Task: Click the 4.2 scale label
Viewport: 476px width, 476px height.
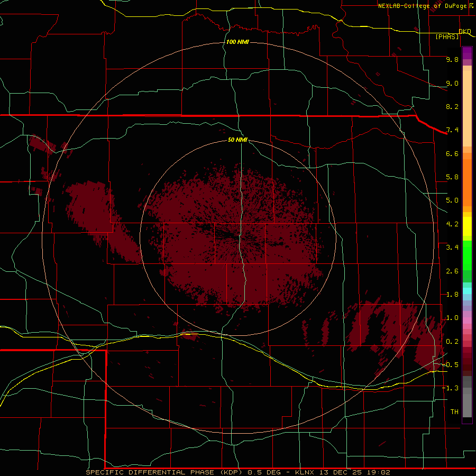Action: pos(452,224)
